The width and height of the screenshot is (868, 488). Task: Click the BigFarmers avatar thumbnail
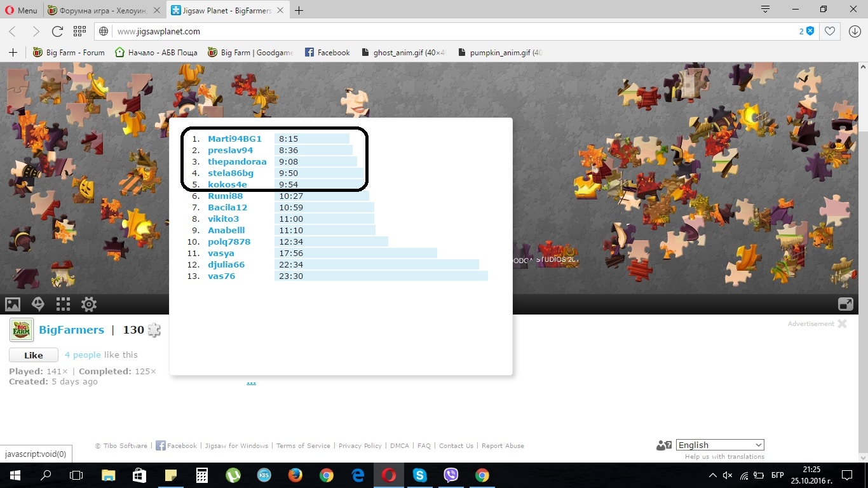(22, 330)
